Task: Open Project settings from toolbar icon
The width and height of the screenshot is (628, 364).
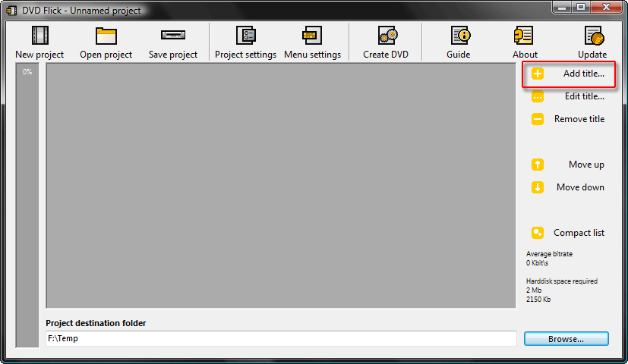Action: coord(246,36)
